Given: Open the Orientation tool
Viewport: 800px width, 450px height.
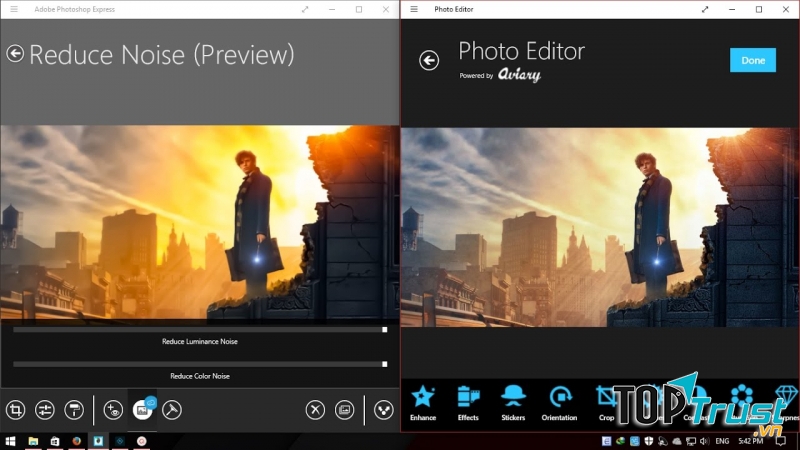Looking at the screenshot, I should (x=559, y=403).
